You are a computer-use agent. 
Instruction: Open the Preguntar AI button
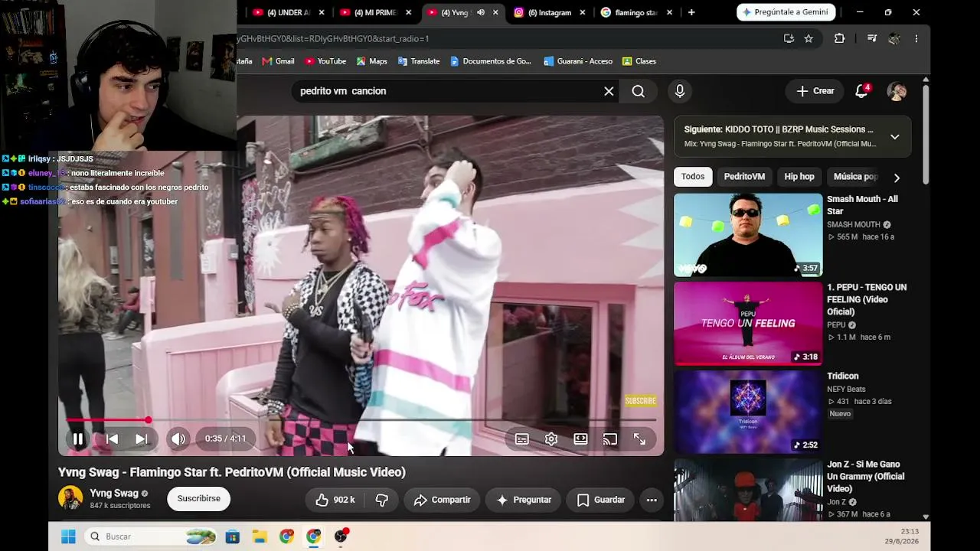tap(524, 500)
